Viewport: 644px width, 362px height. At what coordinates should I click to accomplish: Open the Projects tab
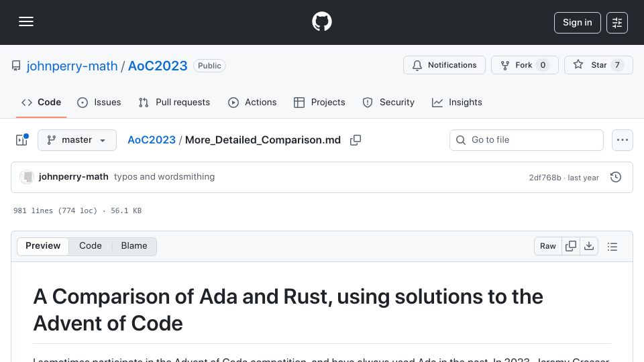[319, 102]
